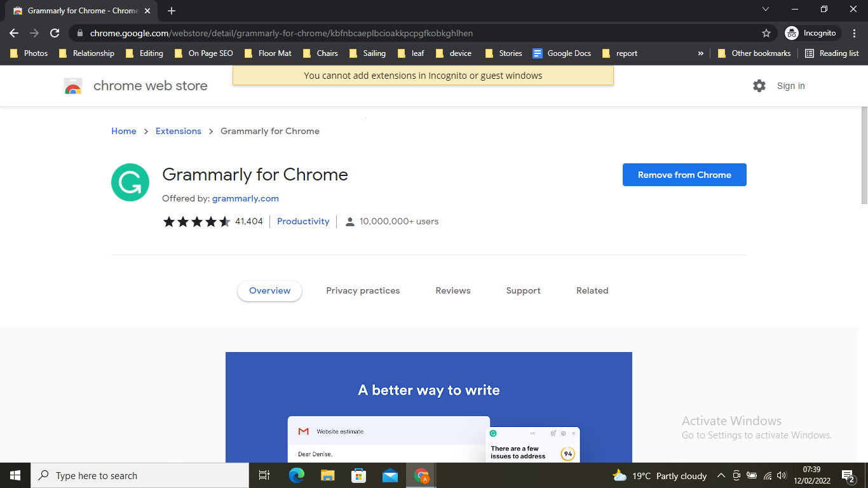Bookmark this page with the star icon
This screenshot has width=868, height=488.
pos(766,33)
